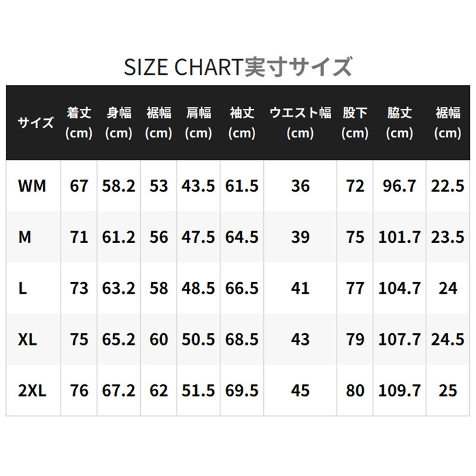Viewport: 476px width, 476px height.
Task: Select the 2XL size row label
Action: point(32,390)
